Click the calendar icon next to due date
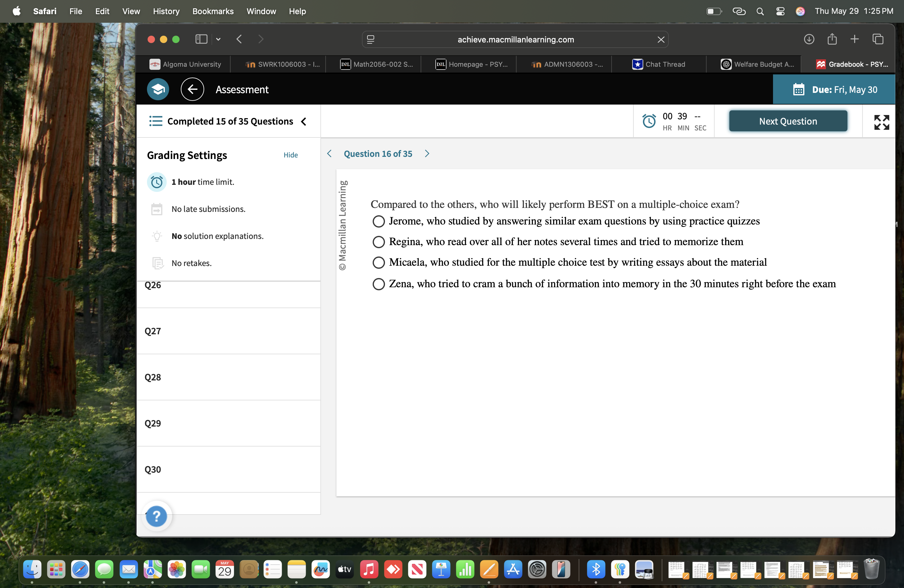Image resolution: width=904 pixels, height=588 pixels. click(x=799, y=89)
